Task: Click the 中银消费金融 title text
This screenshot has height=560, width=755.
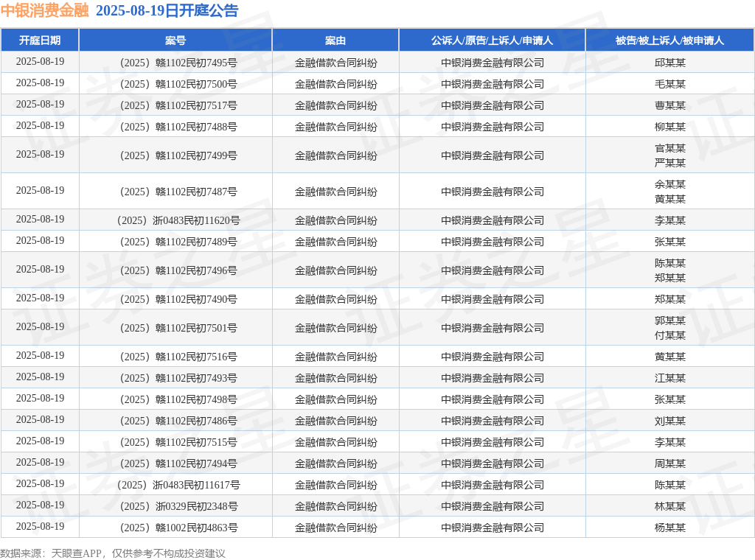Action: [x=44, y=11]
